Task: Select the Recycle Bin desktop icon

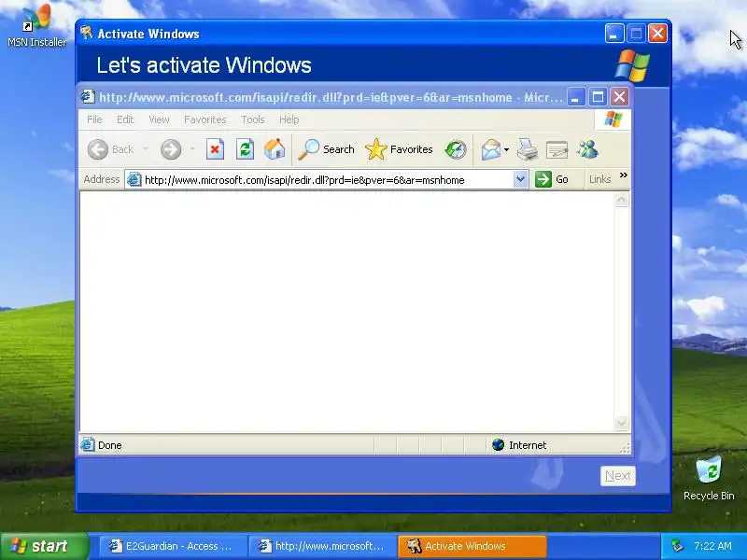Action: point(709,478)
